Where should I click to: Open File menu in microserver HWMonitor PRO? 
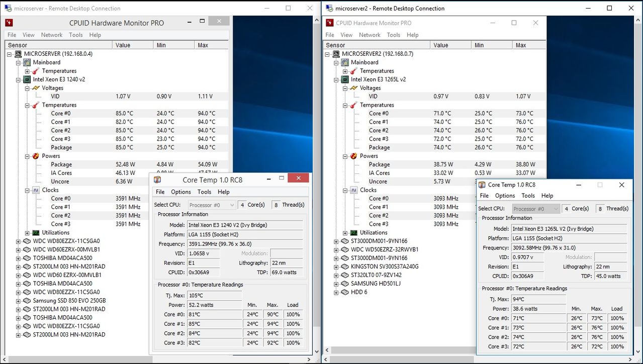(x=12, y=35)
